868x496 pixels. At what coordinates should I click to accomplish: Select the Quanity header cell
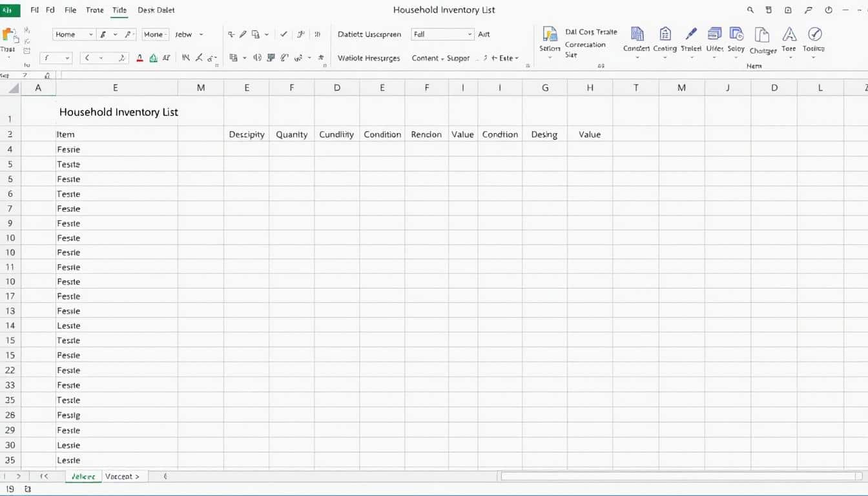292,134
